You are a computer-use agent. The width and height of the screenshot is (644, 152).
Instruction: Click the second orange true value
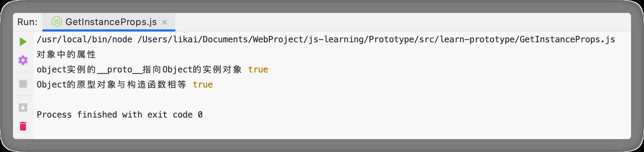[203, 85]
